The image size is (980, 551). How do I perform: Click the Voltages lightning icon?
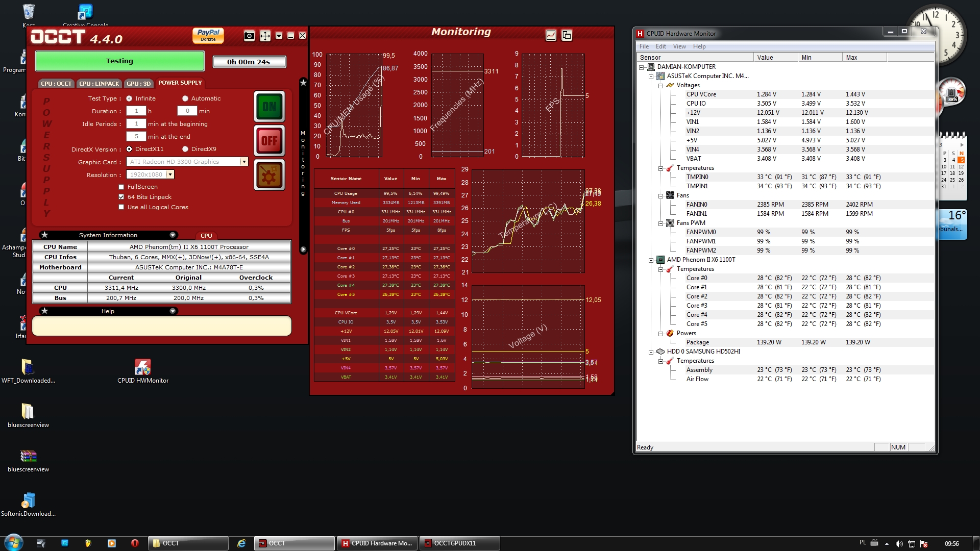pos(670,85)
